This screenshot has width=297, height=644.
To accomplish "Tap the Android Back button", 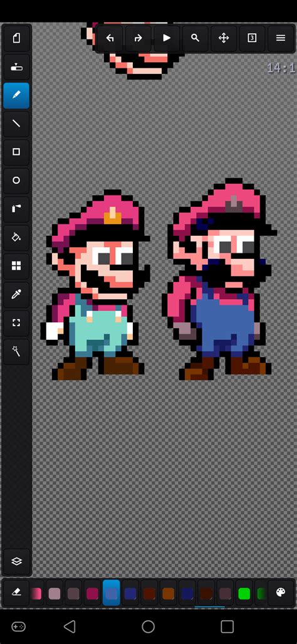I will pos(70,626).
